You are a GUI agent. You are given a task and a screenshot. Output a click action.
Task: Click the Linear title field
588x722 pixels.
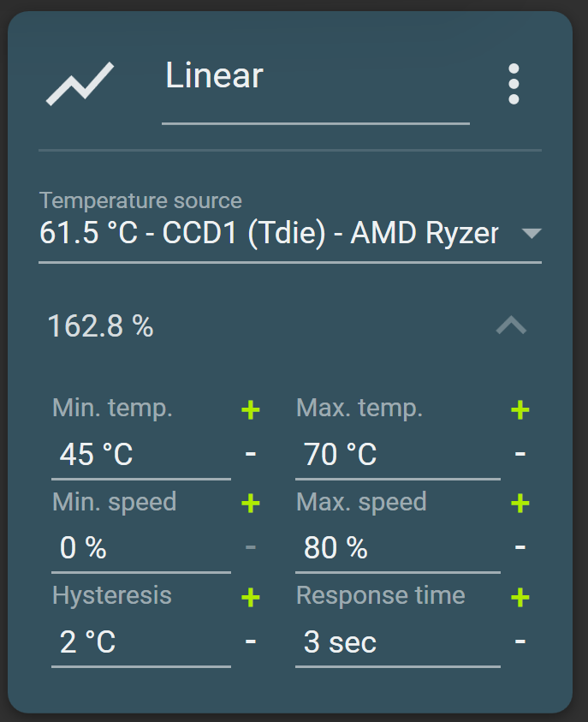315,77
